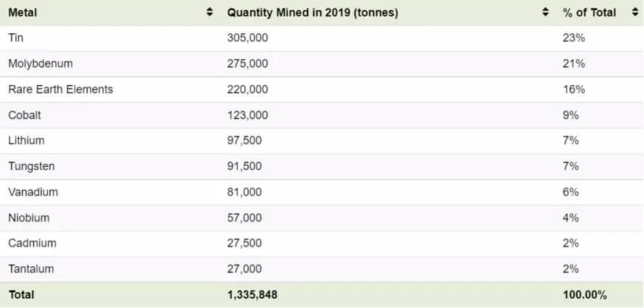Click the % of Total header label
The image size is (644, 308).
coord(589,13)
